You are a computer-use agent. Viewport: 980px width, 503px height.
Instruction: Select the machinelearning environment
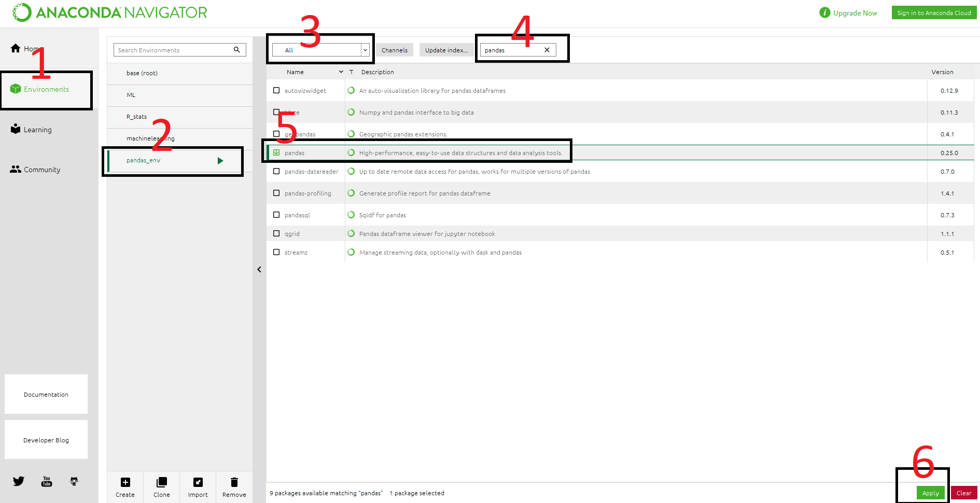click(180, 138)
